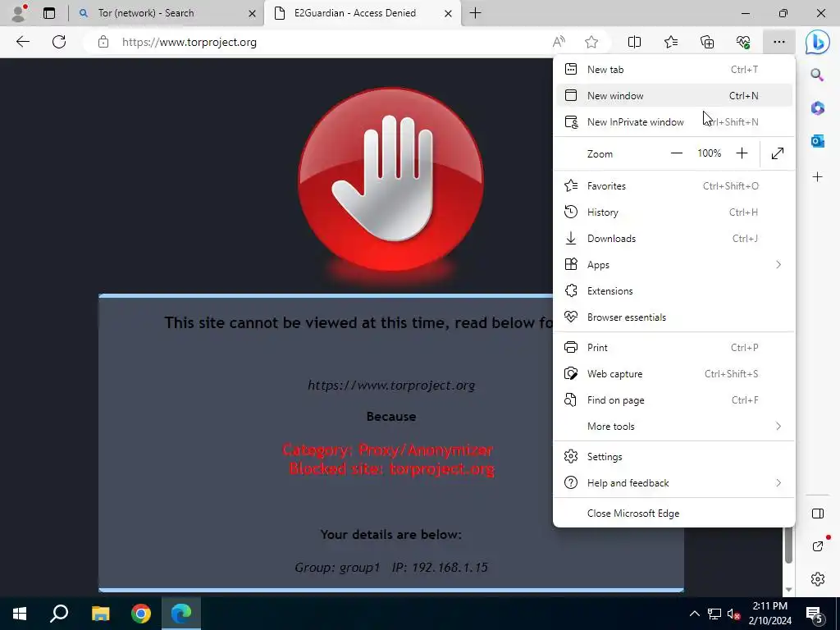Viewport: 840px width, 630px height.
Task: Open New InPrivate window entry
Action: click(x=674, y=121)
